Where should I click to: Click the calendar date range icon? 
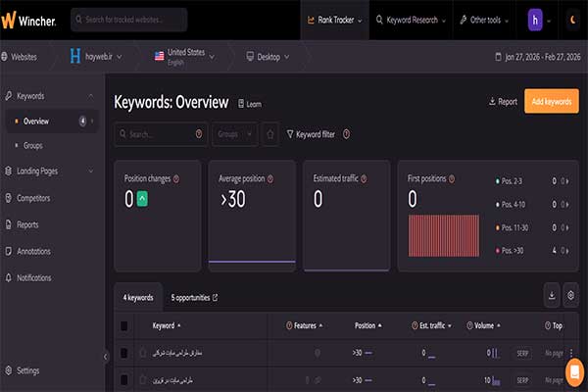tap(498, 57)
